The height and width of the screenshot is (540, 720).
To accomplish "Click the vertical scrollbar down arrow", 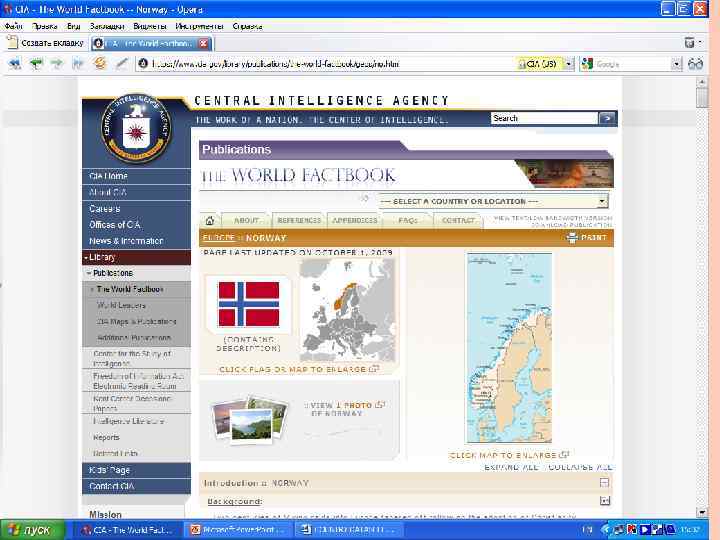I will point(701,512).
